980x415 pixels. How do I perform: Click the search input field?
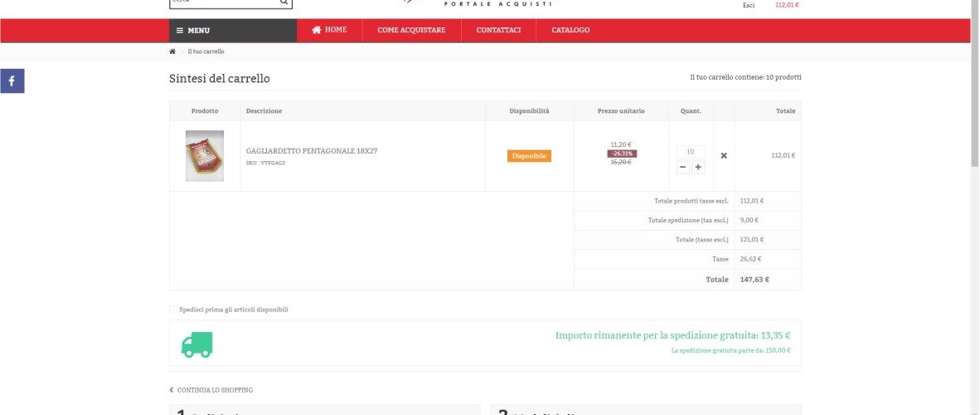point(224,2)
